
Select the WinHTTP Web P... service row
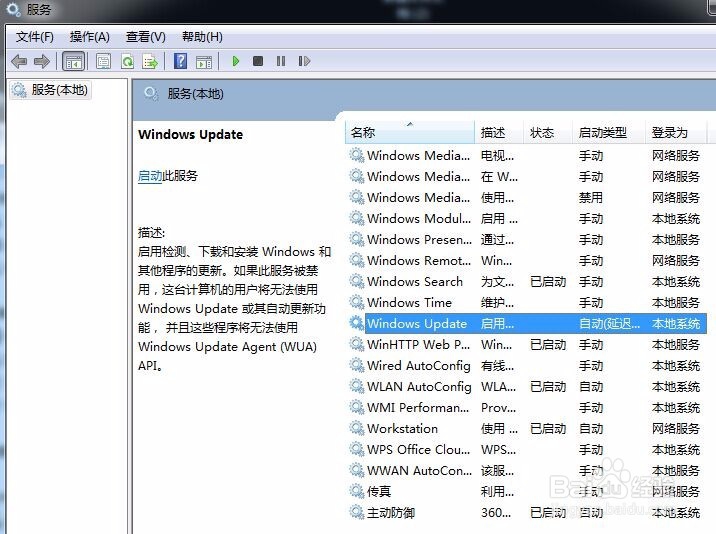tap(526, 344)
